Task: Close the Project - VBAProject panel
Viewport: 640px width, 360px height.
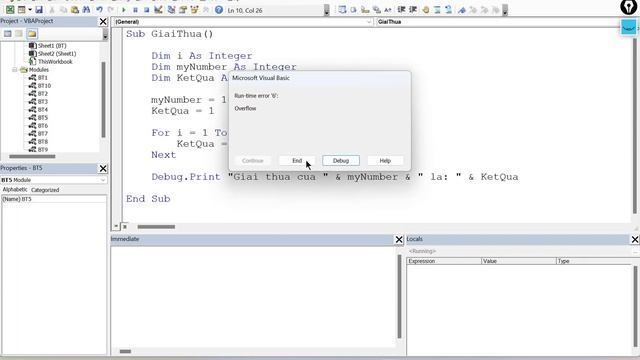Action: click(x=103, y=21)
